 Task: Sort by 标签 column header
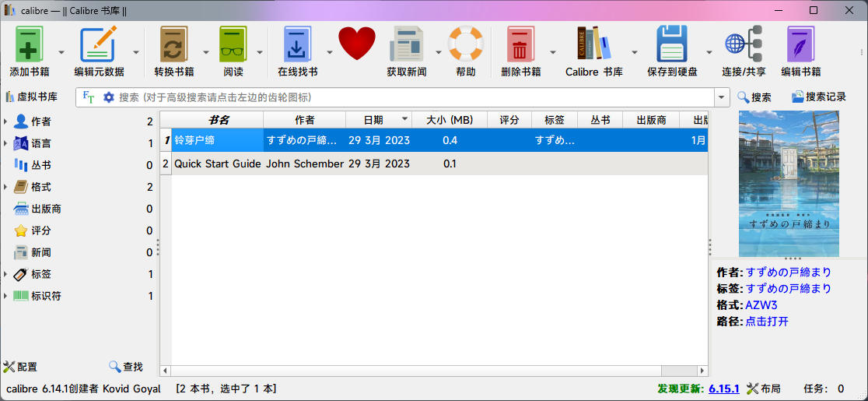[x=555, y=120]
